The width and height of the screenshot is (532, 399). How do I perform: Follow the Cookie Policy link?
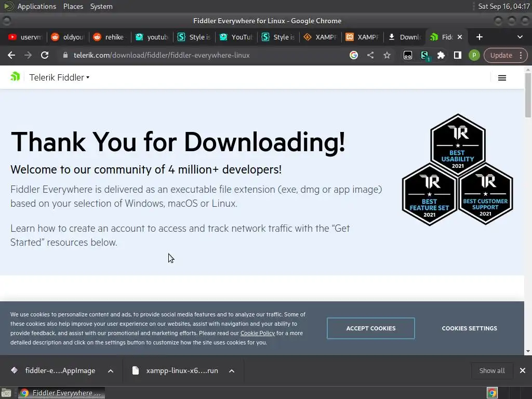click(258, 333)
